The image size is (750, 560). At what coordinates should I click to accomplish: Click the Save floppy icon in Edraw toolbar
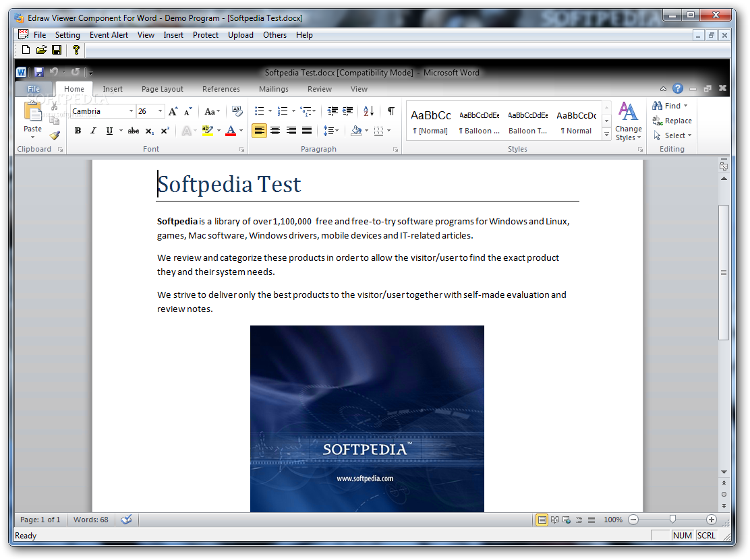point(57,50)
